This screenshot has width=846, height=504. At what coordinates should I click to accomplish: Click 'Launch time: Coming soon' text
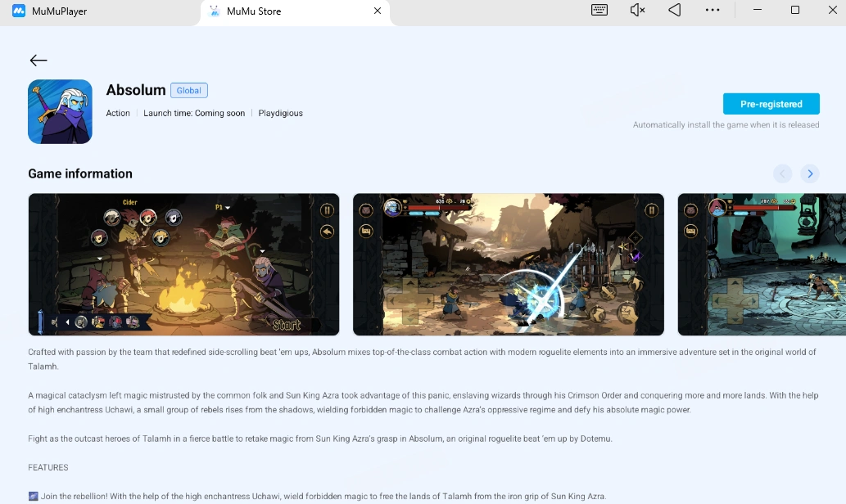pos(194,113)
